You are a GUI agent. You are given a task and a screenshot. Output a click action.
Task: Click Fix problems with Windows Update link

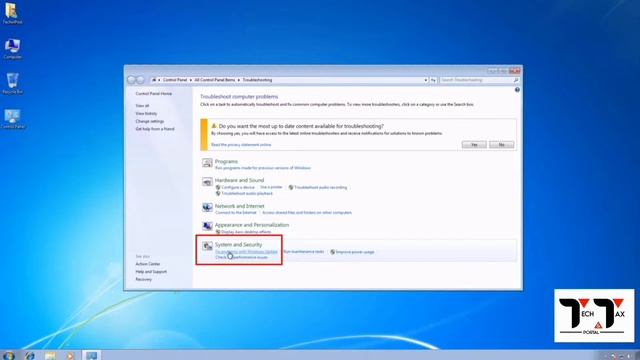pos(246,252)
